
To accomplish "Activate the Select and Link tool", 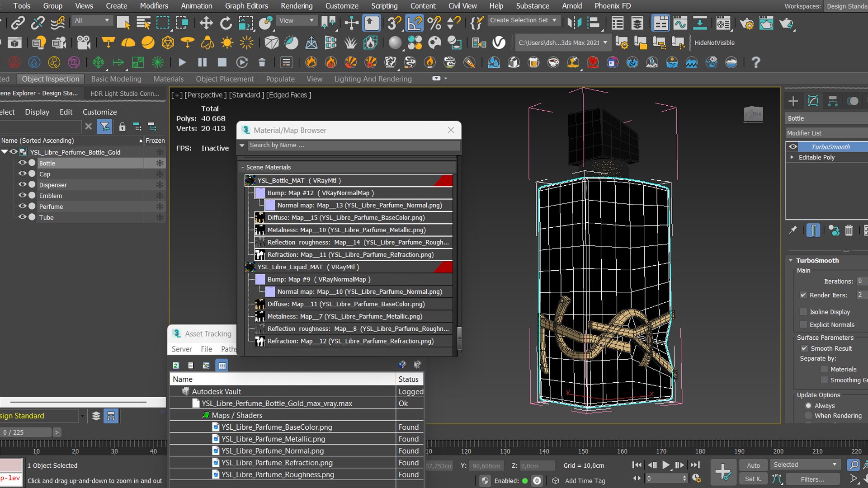I will pos(18,23).
